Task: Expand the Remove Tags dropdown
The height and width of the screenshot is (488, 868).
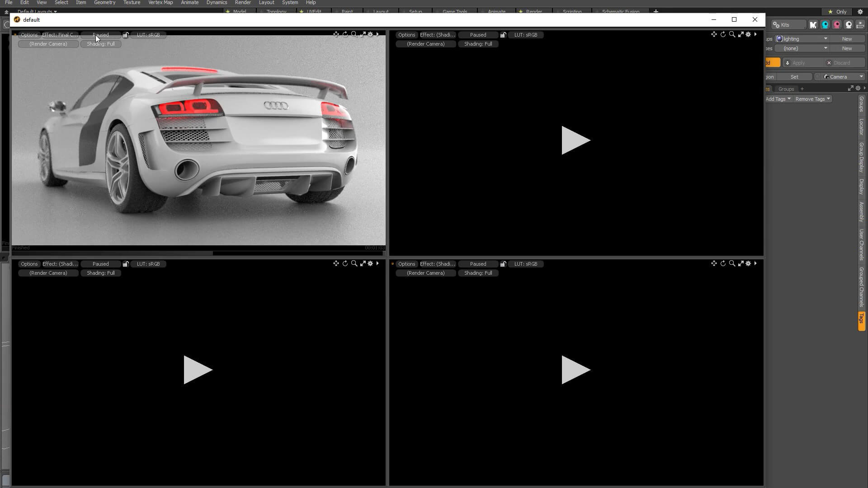Action: click(x=813, y=99)
